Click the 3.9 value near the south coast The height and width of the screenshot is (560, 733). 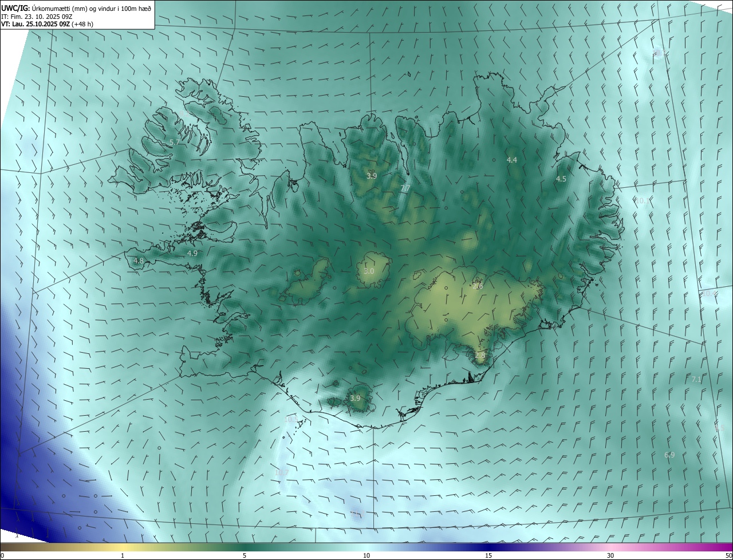pos(355,398)
